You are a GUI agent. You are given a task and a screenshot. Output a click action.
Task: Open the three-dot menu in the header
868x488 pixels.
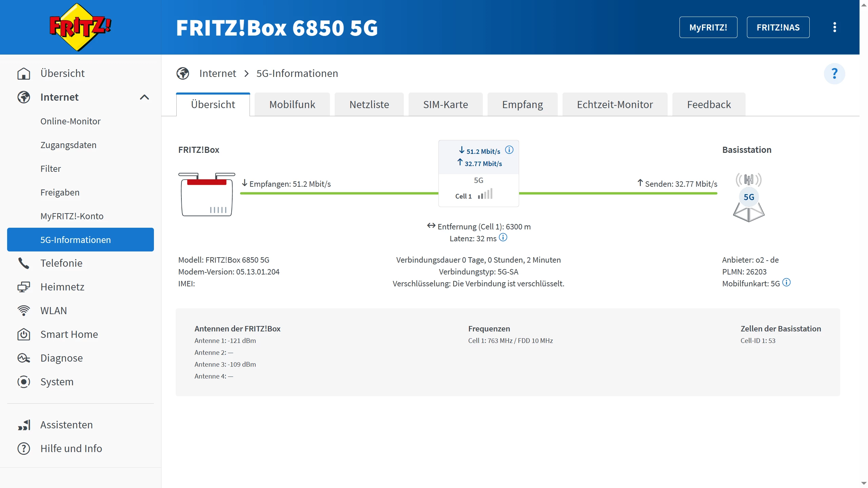tap(834, 27)
